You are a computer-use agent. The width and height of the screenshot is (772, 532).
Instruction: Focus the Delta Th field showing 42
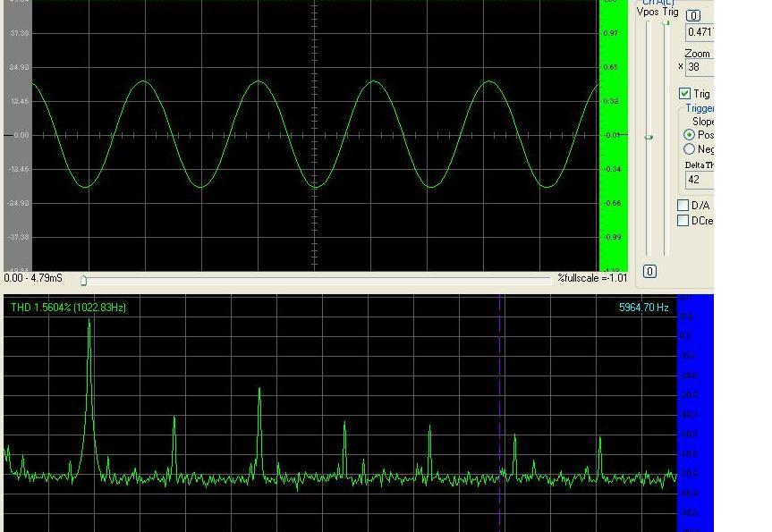click(700, 180)
